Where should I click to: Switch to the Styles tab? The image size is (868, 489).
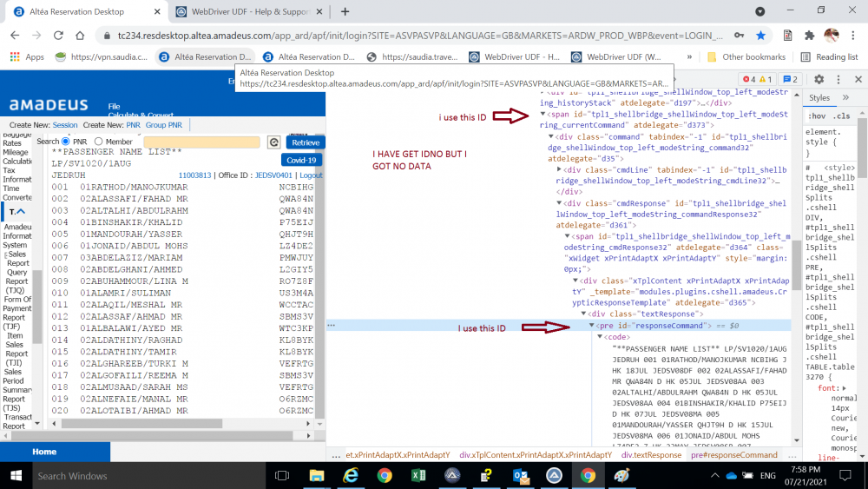click(819, 98)
